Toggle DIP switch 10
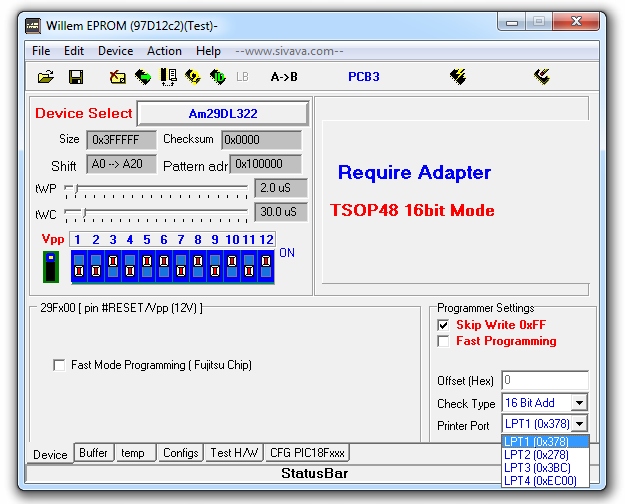This screenshot has width=626, height=504. 232,266
